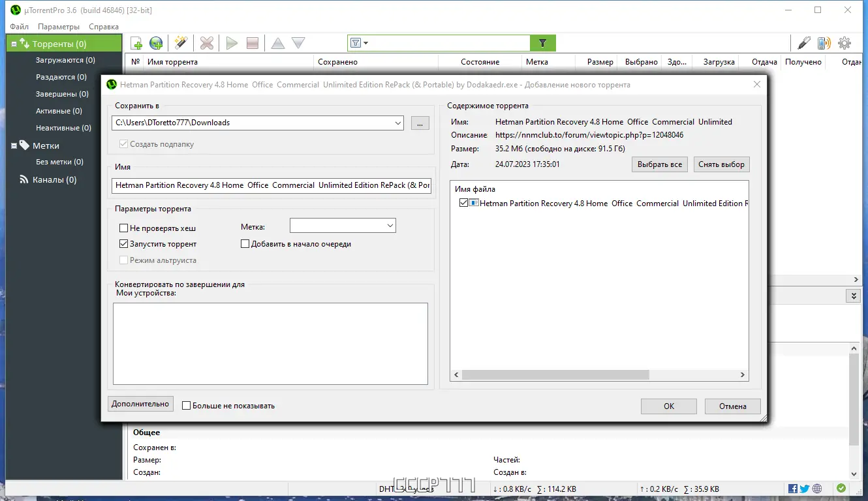Open the Add Torrent file icon
868x501 pixels.
(136, 42)
